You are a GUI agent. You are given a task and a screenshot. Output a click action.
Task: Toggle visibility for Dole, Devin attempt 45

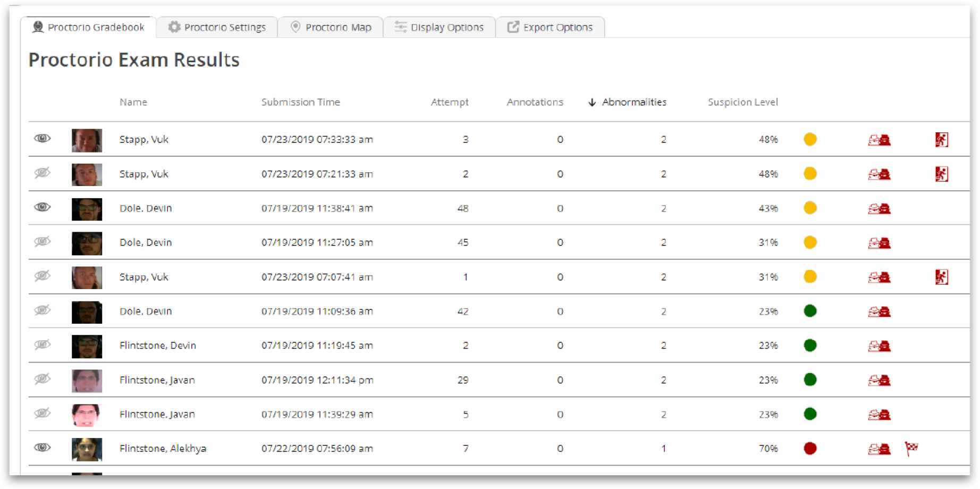click(x=43, y=241)
